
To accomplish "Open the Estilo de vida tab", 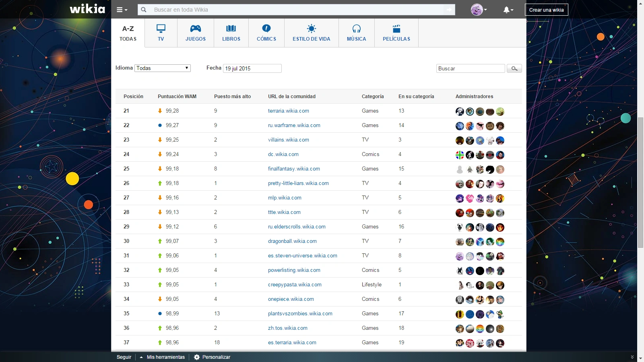I will pyautogui.click(x=311, y=33).
